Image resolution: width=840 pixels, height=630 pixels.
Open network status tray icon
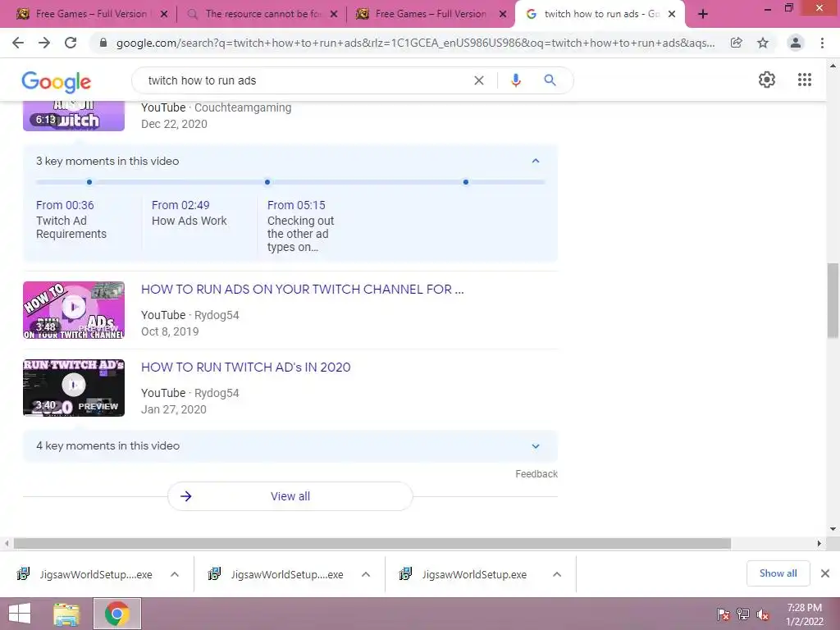(743, 614)
